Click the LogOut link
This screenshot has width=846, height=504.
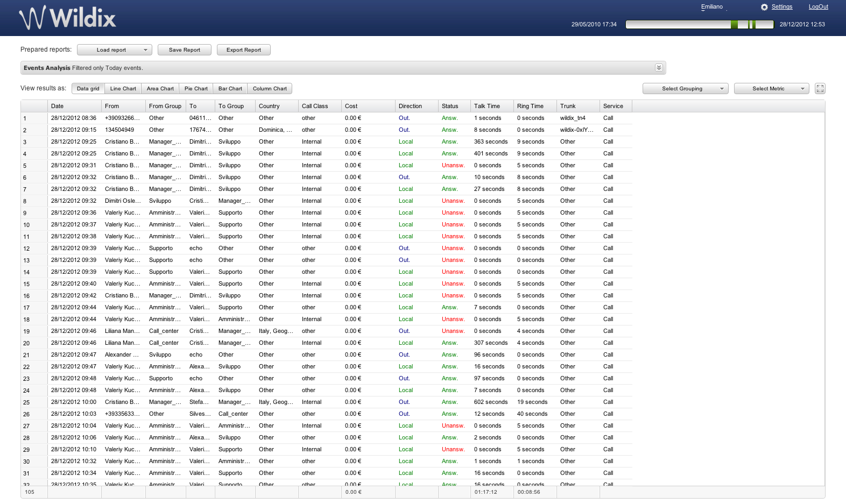[818, 7]
